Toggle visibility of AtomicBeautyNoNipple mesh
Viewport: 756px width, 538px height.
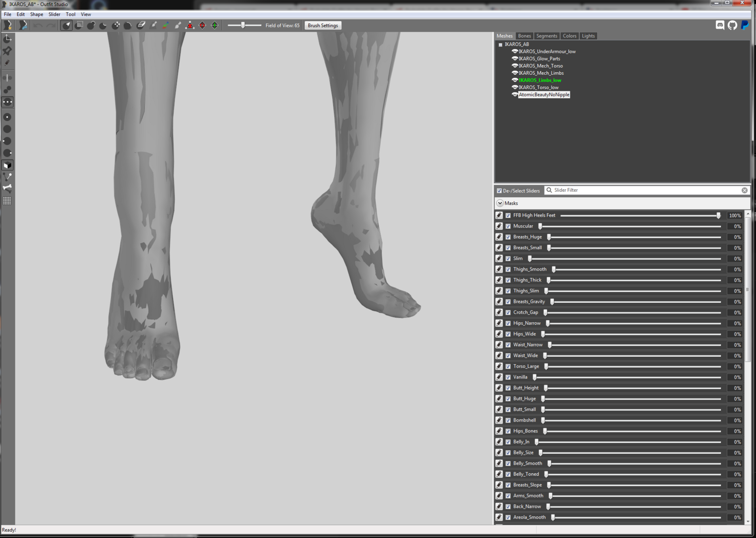click(515, 95)
